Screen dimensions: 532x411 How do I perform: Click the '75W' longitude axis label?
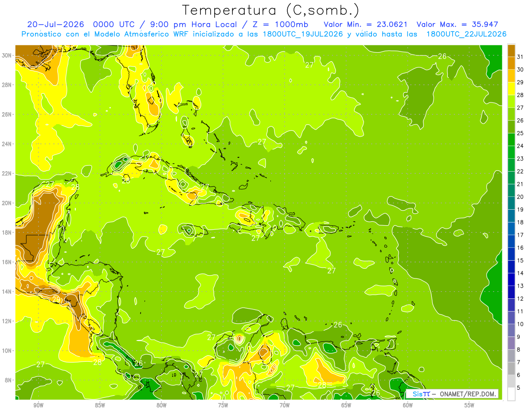[x=223, y=406]
